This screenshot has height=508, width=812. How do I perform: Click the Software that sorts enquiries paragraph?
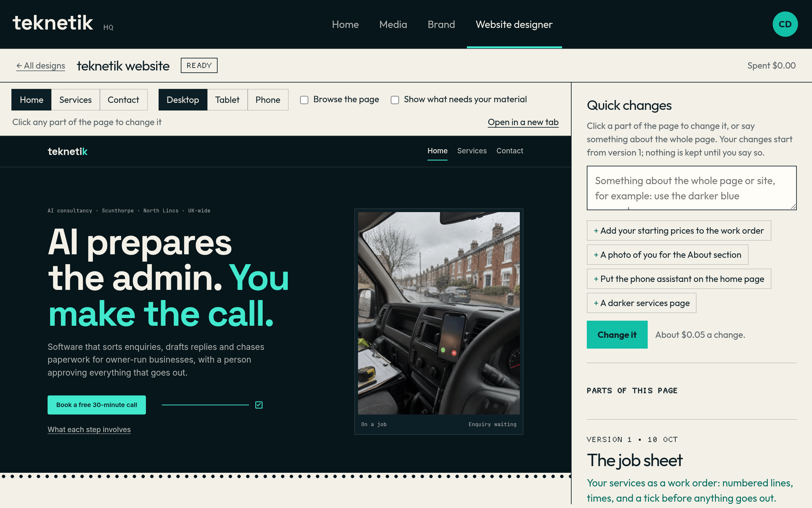coord(156,359)
